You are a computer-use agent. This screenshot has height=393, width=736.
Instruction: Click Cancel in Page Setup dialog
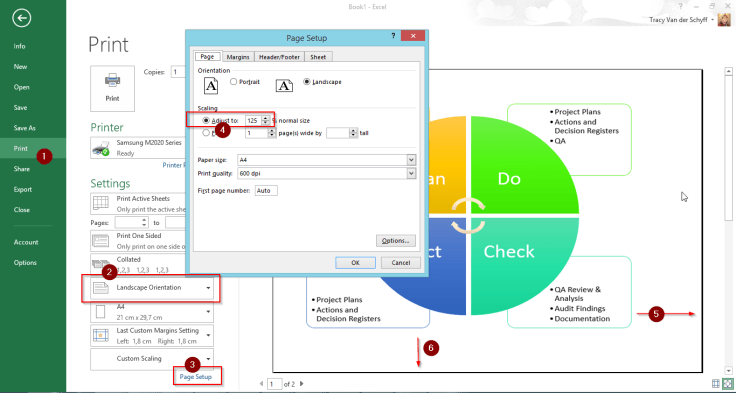[400, 263]
